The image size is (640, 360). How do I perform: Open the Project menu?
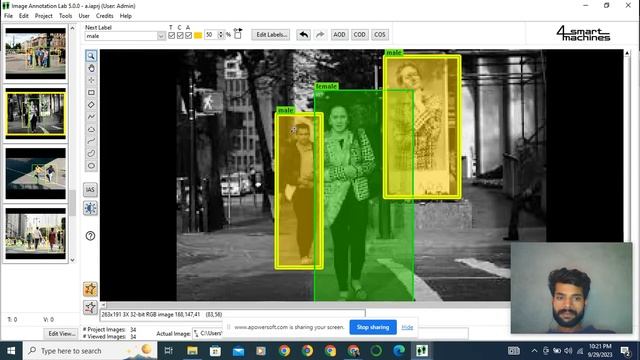(44, 16)
